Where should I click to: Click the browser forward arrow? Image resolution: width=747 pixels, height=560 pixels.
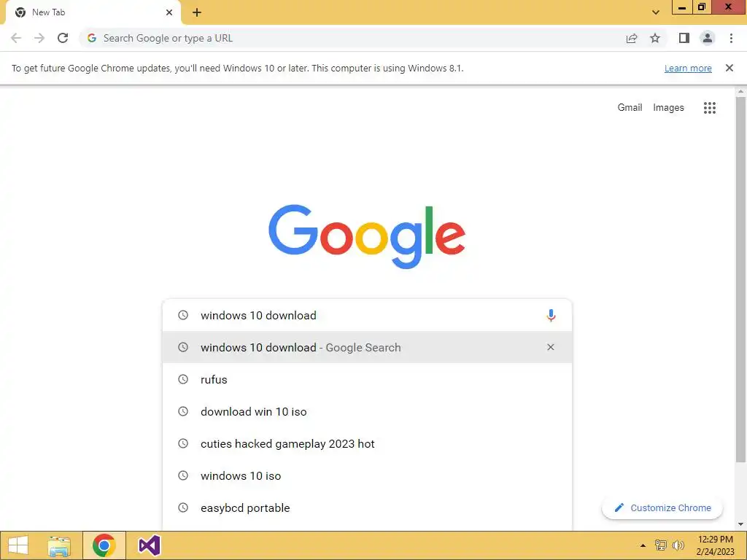[x=39, y=38]
